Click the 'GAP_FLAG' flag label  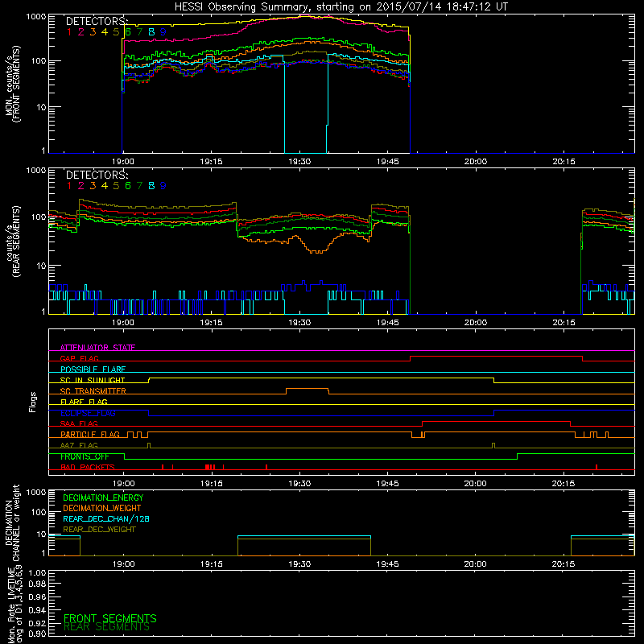tap(80, 358)
